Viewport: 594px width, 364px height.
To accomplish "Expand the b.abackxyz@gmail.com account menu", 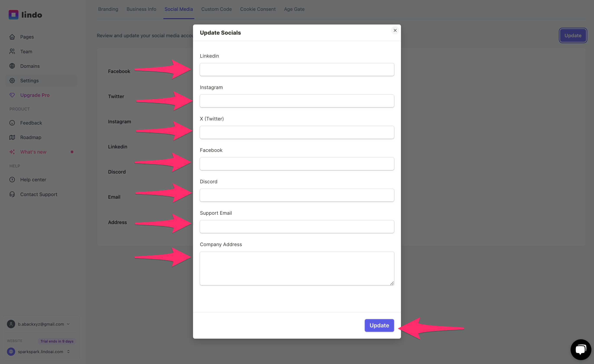I will 68,324.
